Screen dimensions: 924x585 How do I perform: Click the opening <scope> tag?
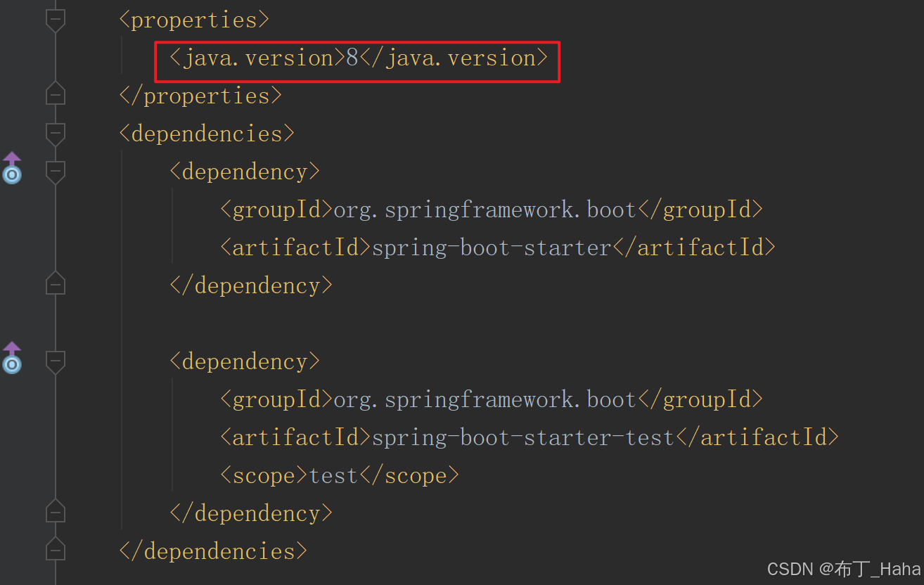[264, 476]
